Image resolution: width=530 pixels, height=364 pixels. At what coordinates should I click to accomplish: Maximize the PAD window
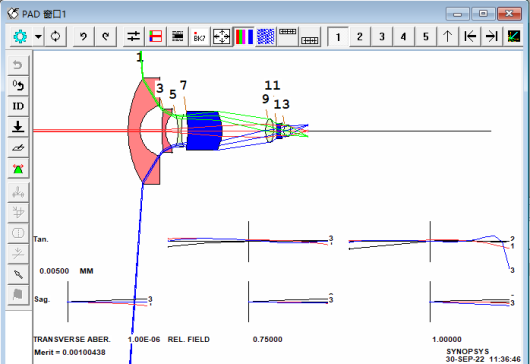coord(483,14)
